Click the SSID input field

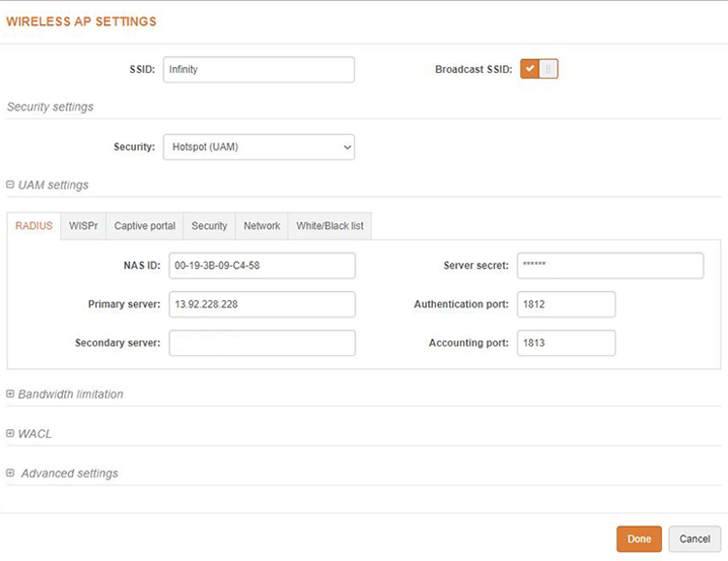(258, 69)
